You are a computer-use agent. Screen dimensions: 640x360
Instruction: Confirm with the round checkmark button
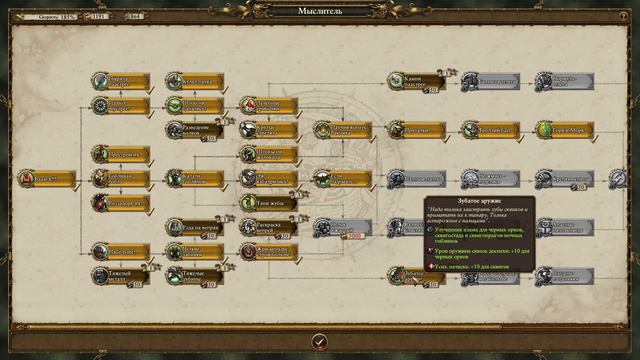click(x=320, y=342)
